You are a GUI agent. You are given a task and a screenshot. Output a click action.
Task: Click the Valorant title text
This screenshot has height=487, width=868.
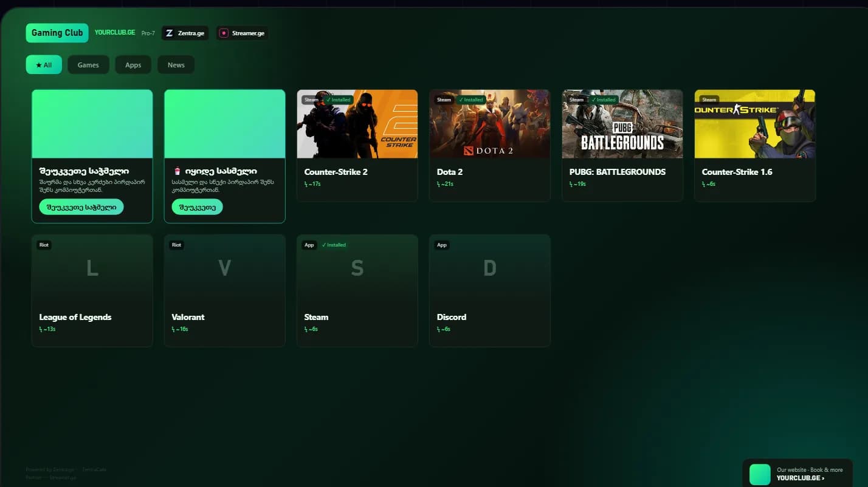tap(188, 317)
